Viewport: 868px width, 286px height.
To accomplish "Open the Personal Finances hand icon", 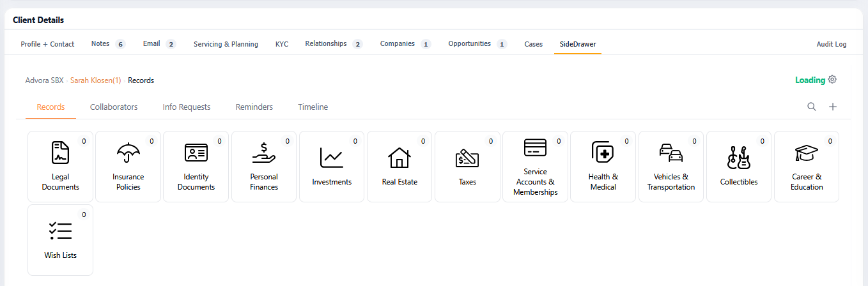I will click(x=264, y=153).
